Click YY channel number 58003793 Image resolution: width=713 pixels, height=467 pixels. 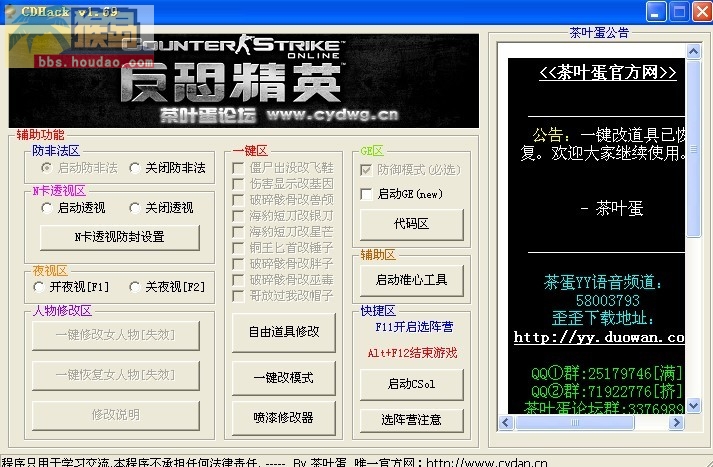(x=608, y=301)
